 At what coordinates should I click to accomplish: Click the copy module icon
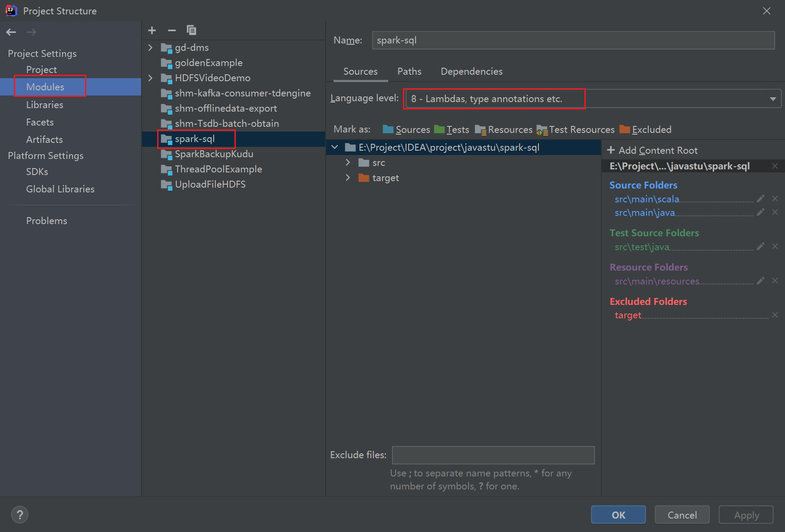(191, 30)
